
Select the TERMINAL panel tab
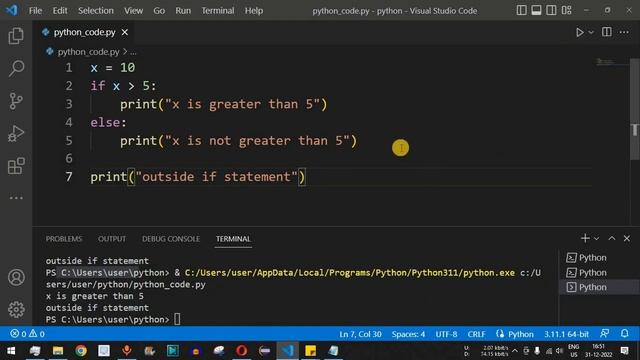point(233,239)
